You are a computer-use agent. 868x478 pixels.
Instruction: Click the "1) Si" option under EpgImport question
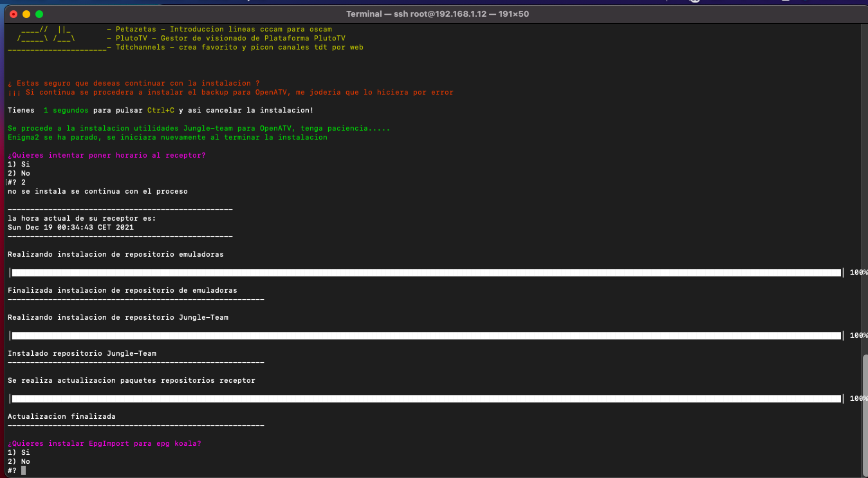(19, 453)
